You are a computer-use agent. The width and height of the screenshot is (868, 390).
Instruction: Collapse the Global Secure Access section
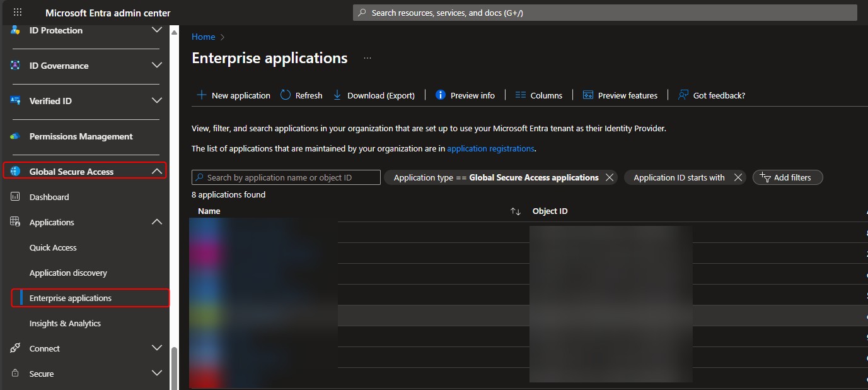coord(157,172)
